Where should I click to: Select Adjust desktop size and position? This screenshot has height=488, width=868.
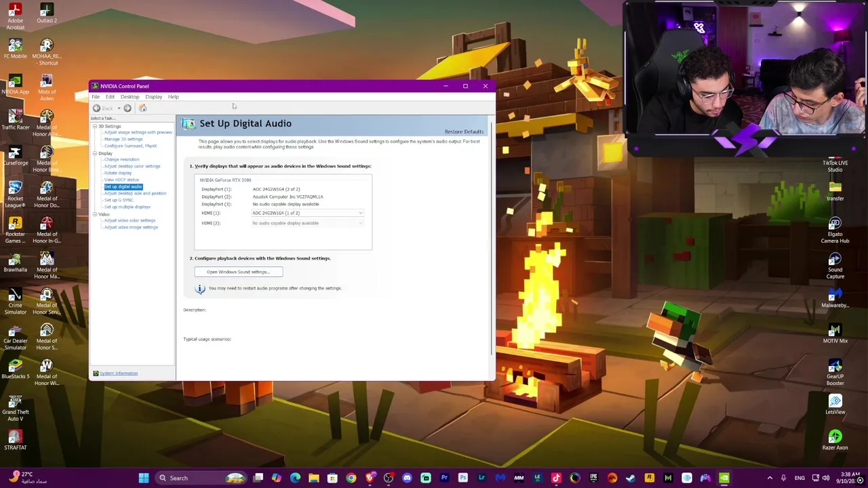pyautogui.click(x=135, y=193)
